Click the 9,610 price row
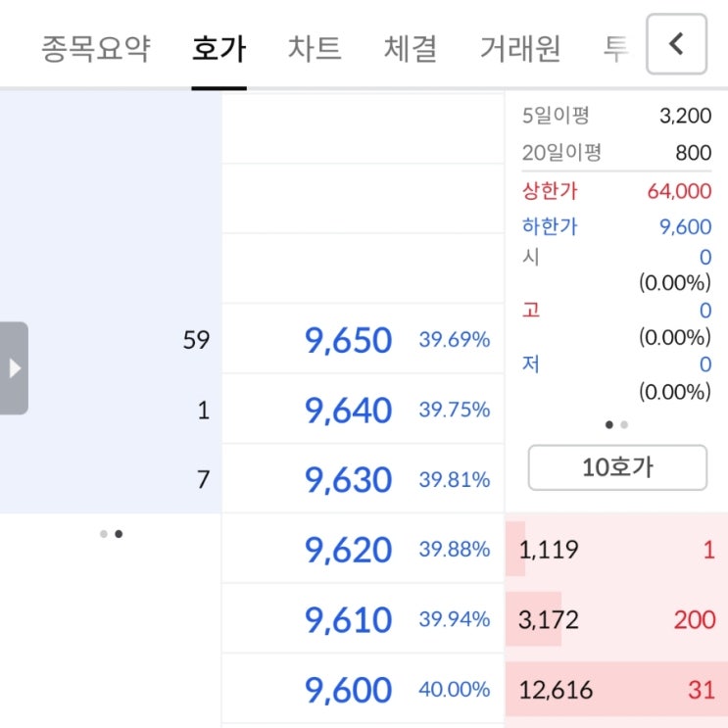This screenshot has width=728, height=728. 349,620
